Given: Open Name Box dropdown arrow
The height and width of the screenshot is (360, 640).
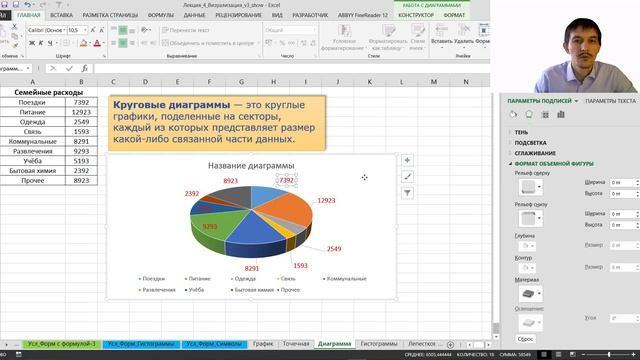Looking at the screenshot, I should [x=28, y=68].
